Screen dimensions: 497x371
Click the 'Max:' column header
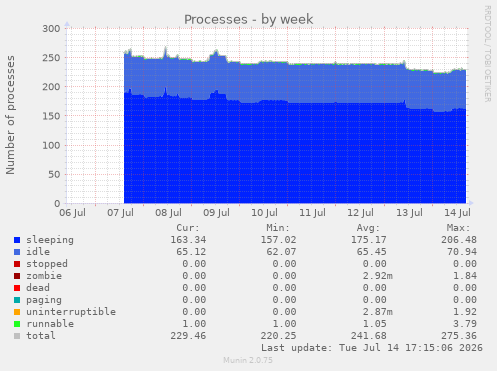coord(458,228)
